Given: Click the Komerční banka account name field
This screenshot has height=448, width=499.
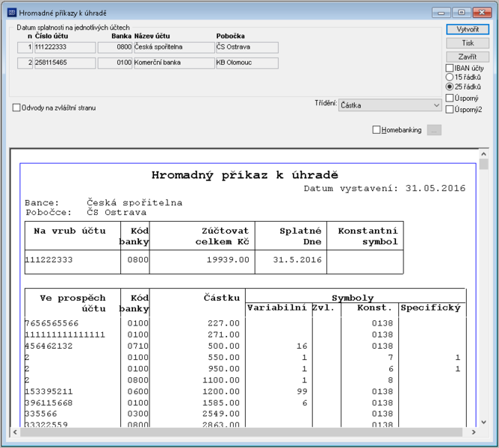Looking at the screenshot, I should click(174, 63).
